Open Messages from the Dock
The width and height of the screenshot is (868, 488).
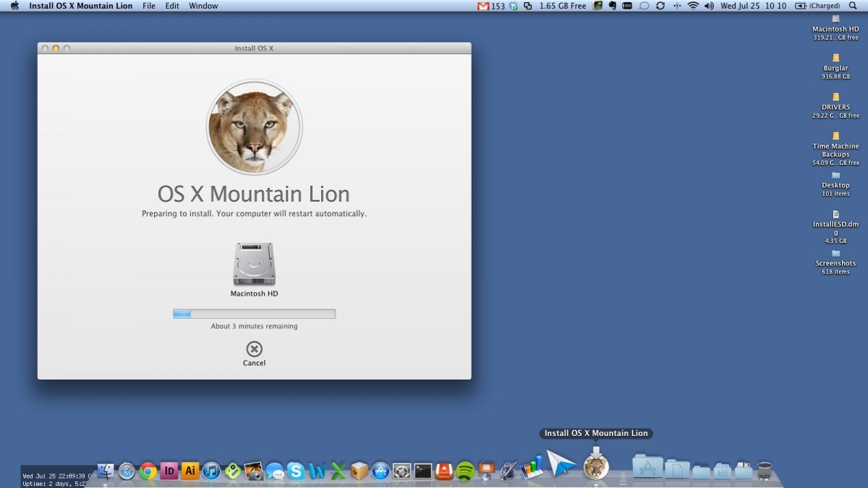[x=275, y=471]
